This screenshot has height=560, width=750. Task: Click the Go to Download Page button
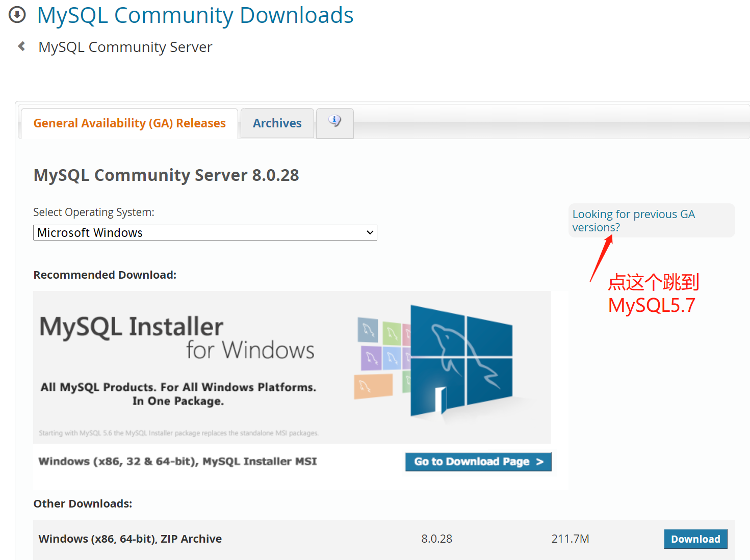[478, 462]
